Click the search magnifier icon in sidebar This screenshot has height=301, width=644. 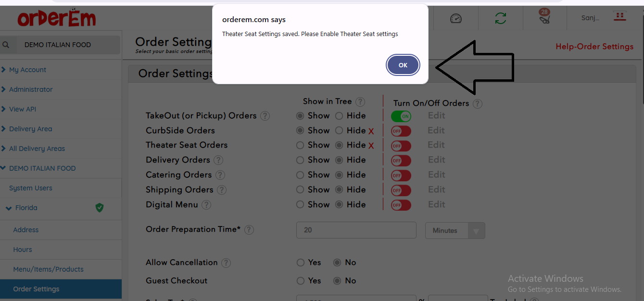click(x=6, y=45)
